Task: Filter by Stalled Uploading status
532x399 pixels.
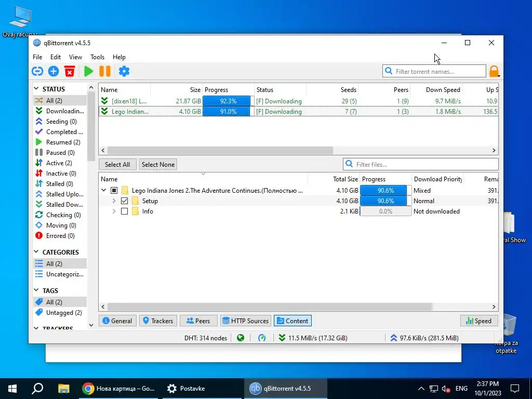Action: pyautogui.click(x=60, y=194)
